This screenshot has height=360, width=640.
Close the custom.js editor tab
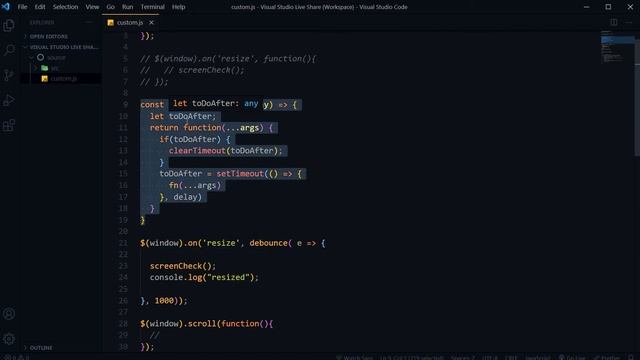tap(151, 22)
